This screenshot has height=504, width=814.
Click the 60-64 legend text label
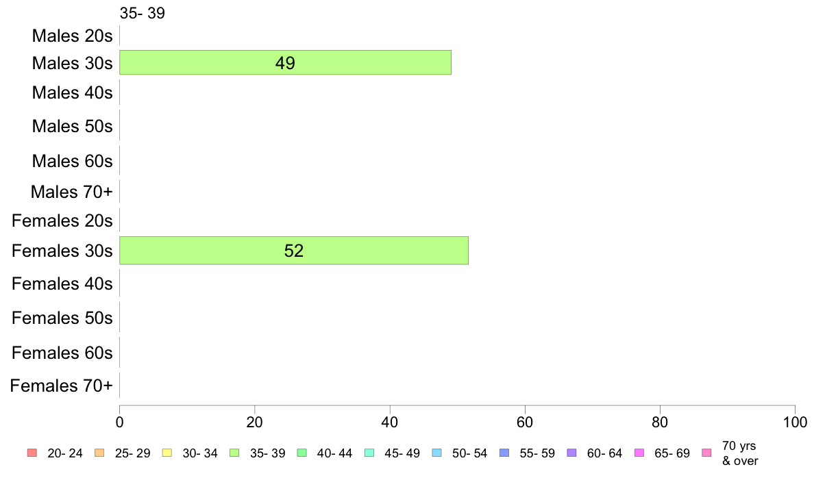(604, 453)
